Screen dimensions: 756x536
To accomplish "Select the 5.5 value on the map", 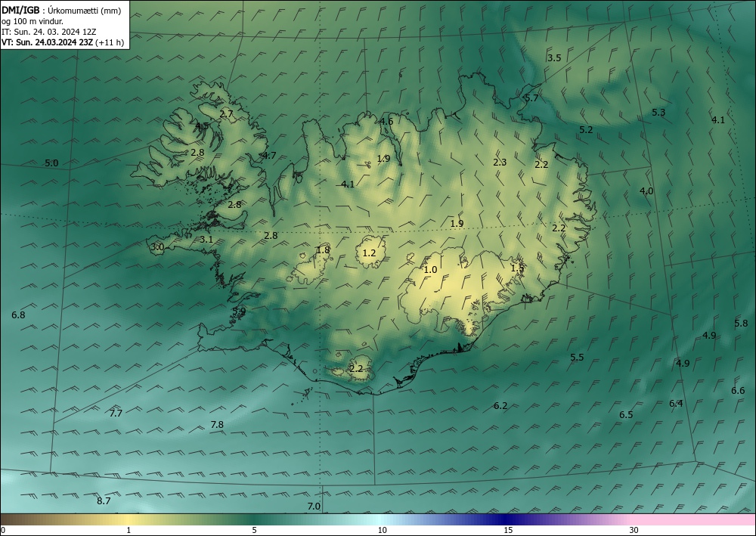I will click(x=577, y=357).
